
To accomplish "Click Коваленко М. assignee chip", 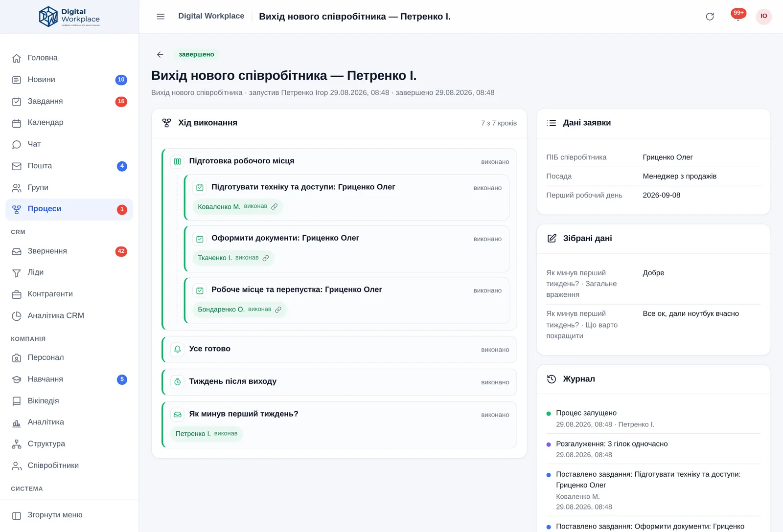I will click(x=237, y=206).
